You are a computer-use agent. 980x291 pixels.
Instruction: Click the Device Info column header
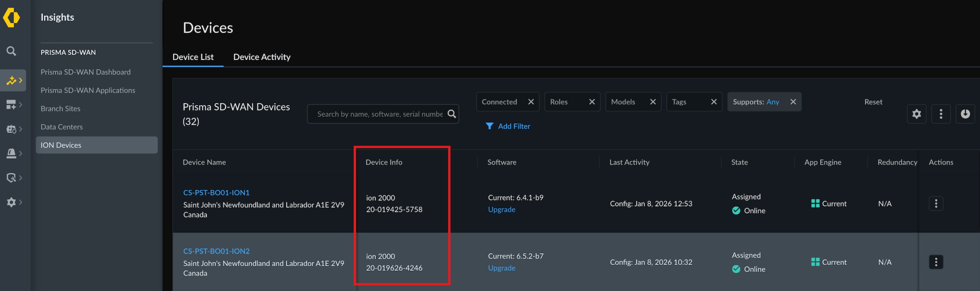click(383, 162)
